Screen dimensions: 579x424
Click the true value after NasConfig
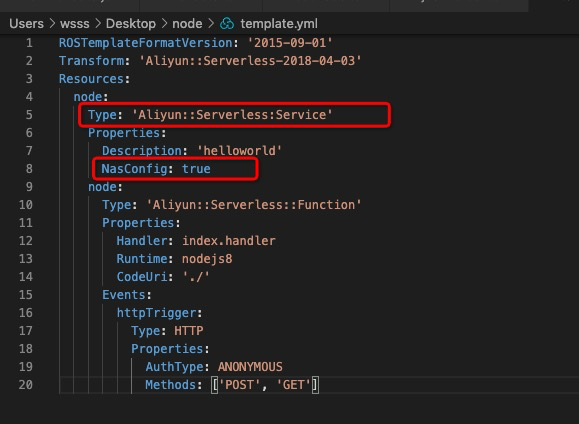click(x=196, y=169)
